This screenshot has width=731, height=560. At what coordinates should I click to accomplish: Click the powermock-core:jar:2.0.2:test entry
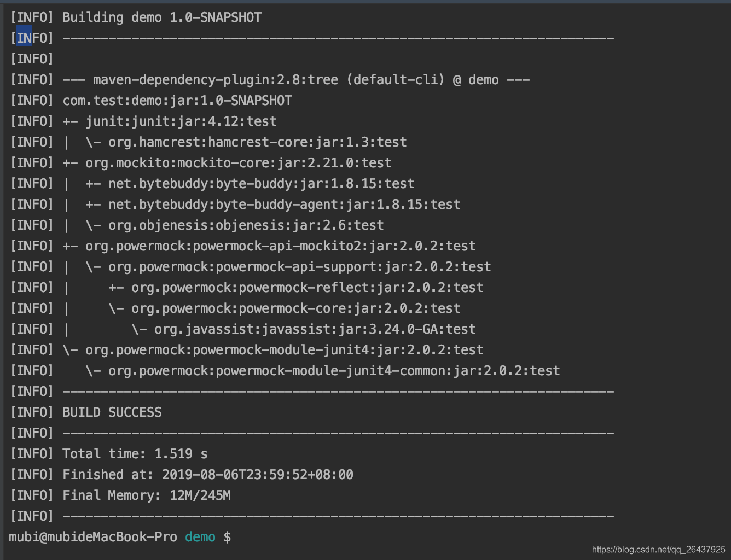(x=296, y=308)
